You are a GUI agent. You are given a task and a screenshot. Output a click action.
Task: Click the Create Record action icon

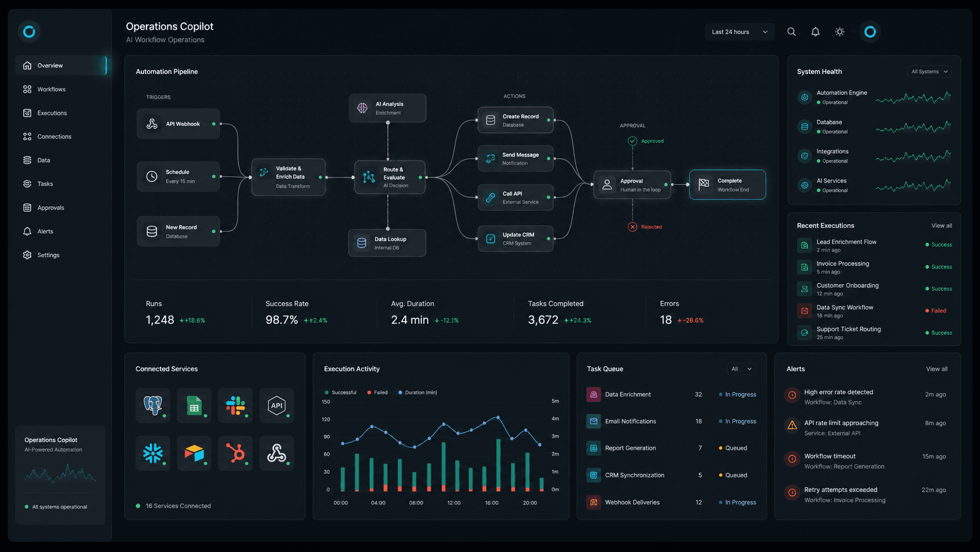pyautogui.click(x=491, y=120)
